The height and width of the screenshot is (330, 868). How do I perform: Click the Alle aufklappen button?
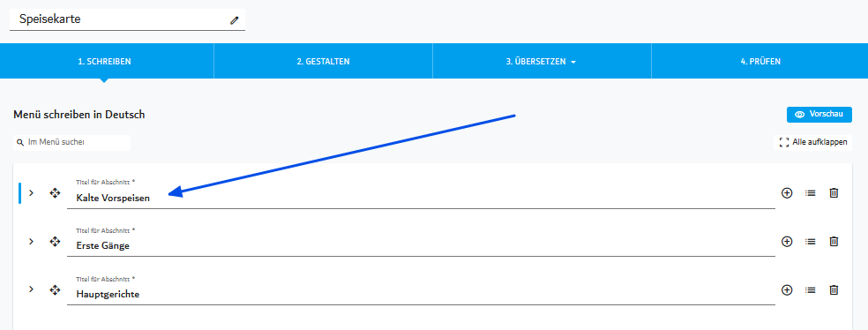(812, 142)
